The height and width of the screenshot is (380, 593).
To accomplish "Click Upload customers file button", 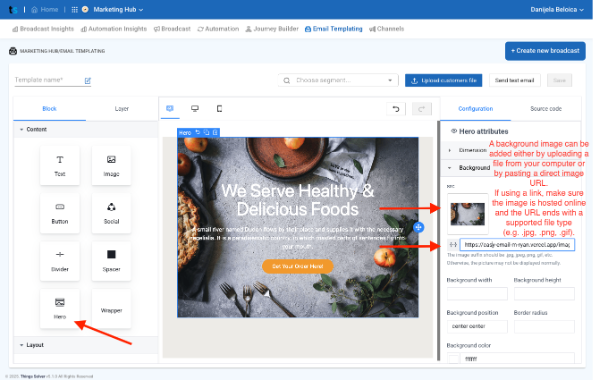I will coord(444,80).
